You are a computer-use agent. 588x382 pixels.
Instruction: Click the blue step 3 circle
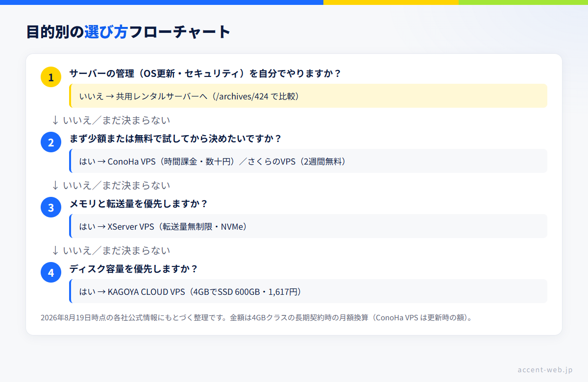[x=51, y=208]
